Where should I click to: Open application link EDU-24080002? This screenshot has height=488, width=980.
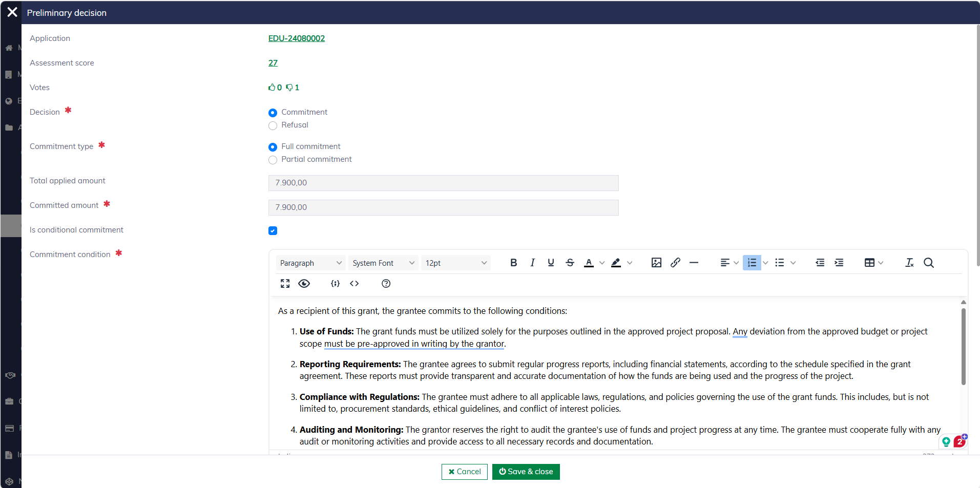click(297, 38)
